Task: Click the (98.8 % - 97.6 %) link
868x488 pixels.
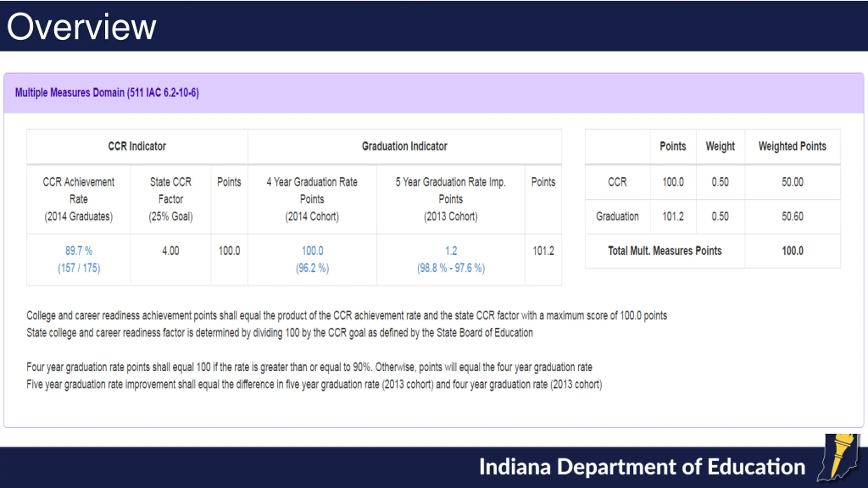Action: pyautogui.click(x=451, y=268)
